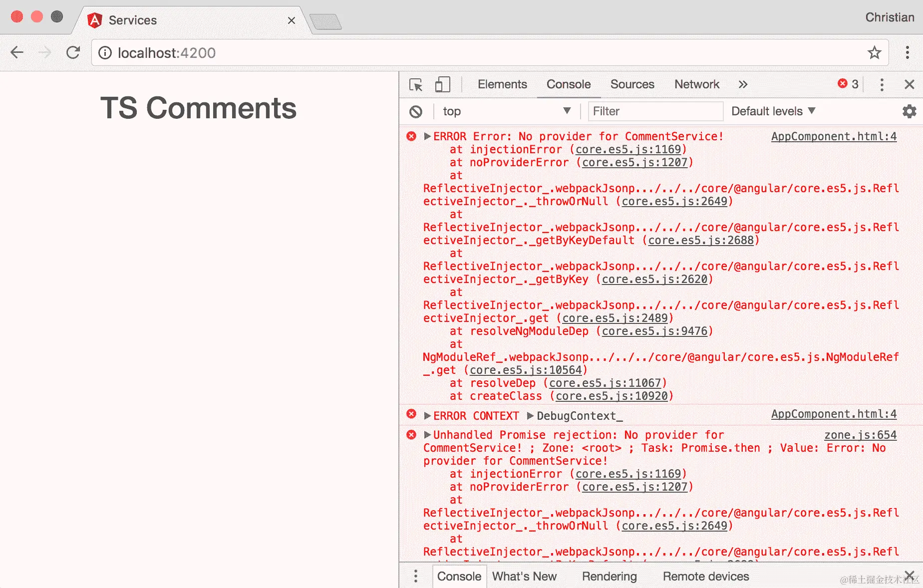923x588 pixels.
Task: Open the Chrome three-dot menu
Action: tap(908, 52)
